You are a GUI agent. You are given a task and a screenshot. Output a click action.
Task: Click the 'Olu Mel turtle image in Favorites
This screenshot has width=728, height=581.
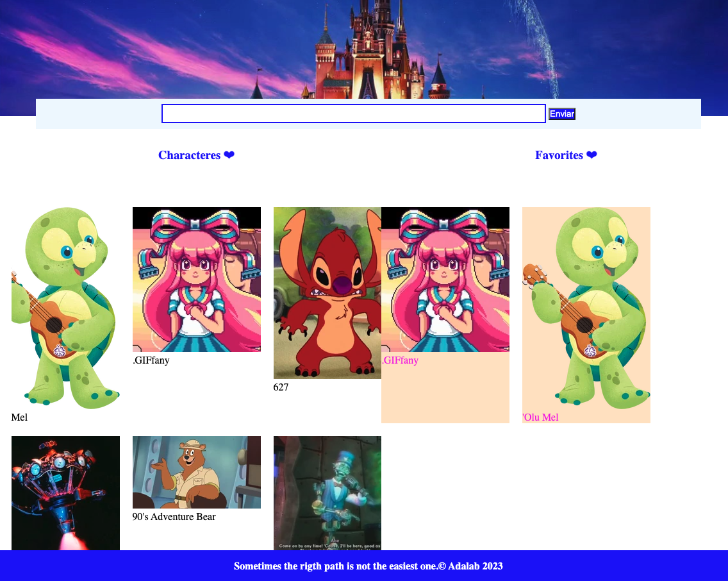click(x=586, y=308)
